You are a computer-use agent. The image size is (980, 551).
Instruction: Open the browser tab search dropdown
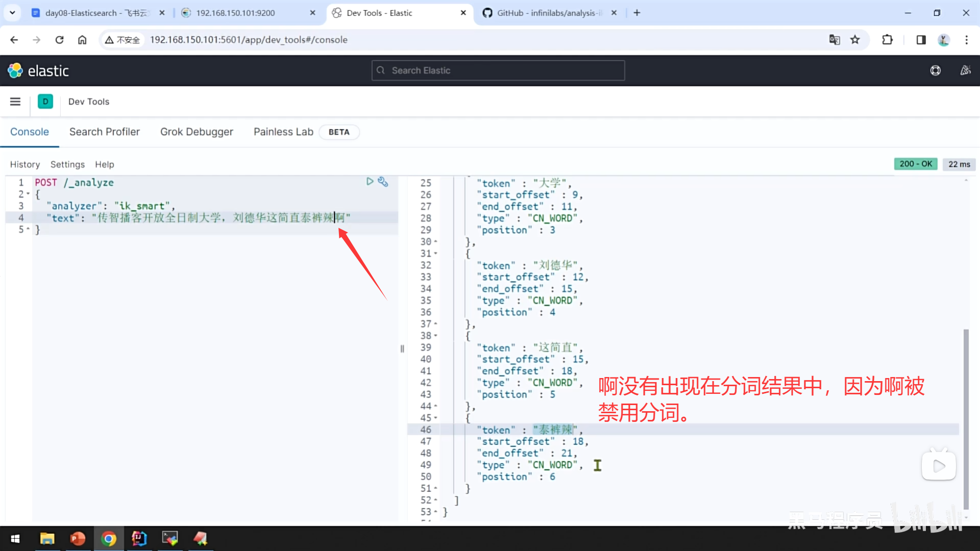click(x=12, y=13)
